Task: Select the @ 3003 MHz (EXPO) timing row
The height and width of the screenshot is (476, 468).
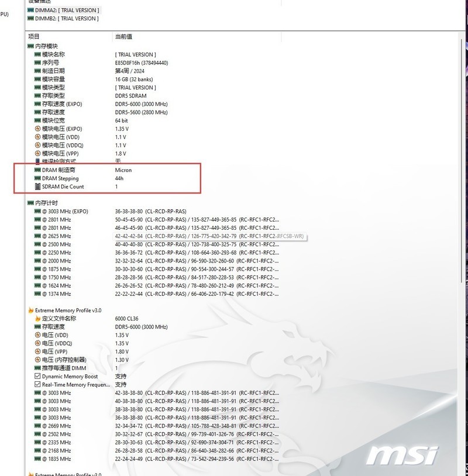Action: click(110, 211)
